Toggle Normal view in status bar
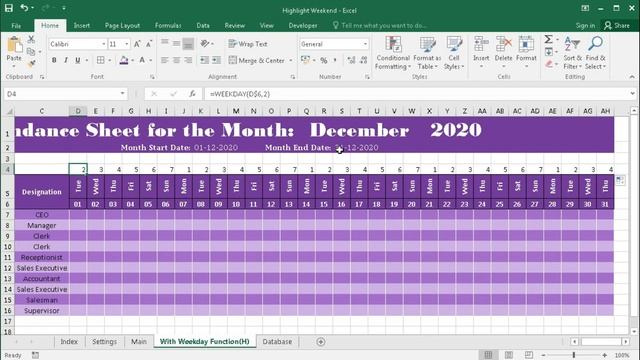Image resolution: width=640 pixels, height=360 pixels. [x=488, y=355]
